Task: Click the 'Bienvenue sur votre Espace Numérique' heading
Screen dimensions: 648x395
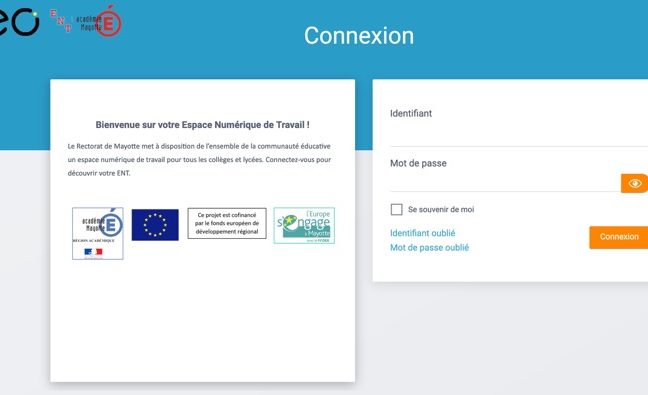Action: (x=202, y=125)
